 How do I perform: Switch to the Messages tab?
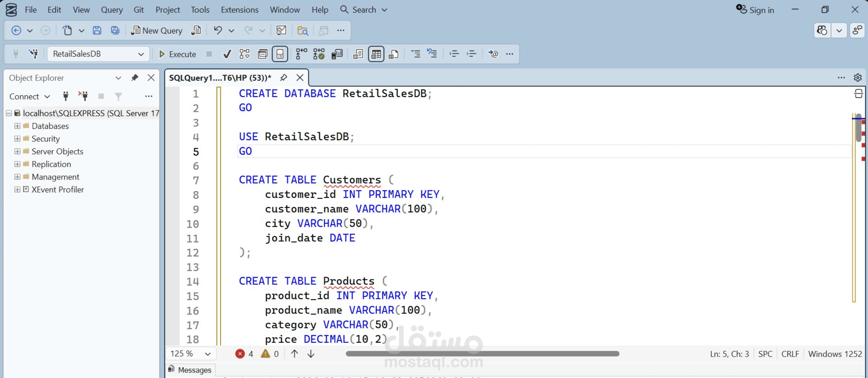[x=190, y=370]
